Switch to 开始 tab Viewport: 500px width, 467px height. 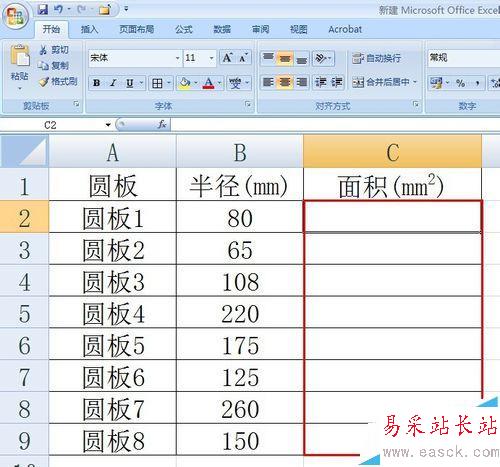coord(51,29)
